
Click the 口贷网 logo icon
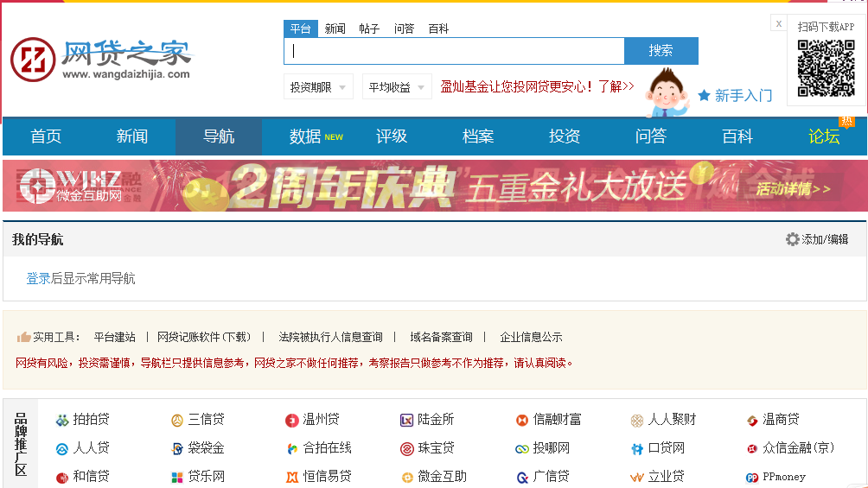point(637,449)
